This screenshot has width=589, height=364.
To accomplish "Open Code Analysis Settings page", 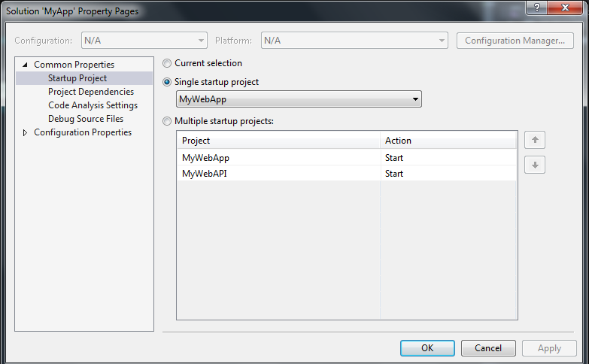I will point(93,105).
